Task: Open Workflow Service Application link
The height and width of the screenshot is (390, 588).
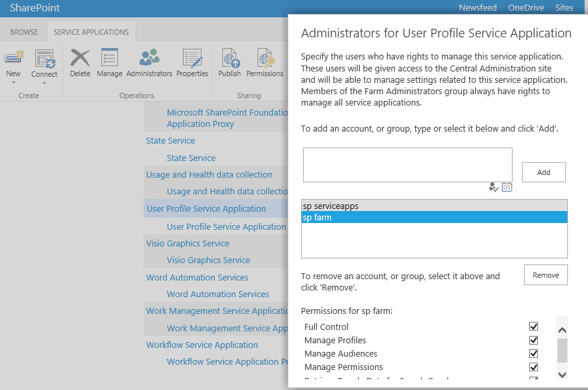Action: tap(202, 345)
